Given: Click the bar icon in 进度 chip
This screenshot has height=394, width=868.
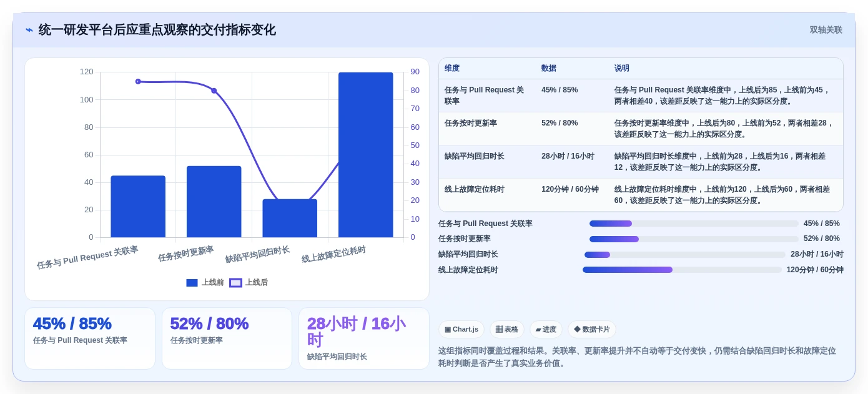Looking at the screenshot, I should click(538, 330).
